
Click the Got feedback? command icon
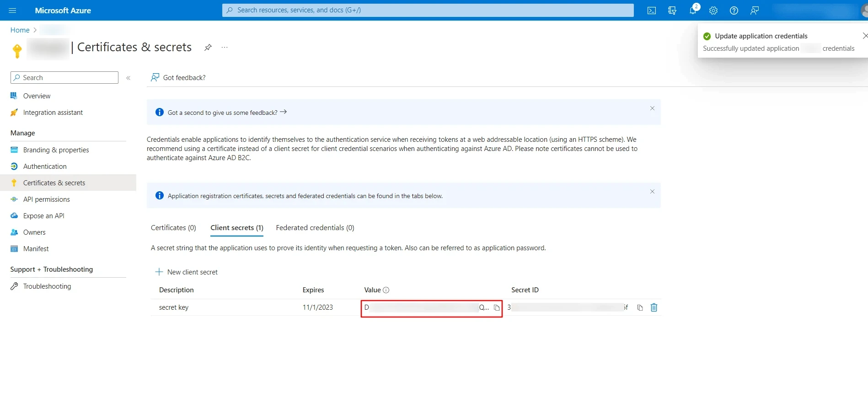coord(155,77)
